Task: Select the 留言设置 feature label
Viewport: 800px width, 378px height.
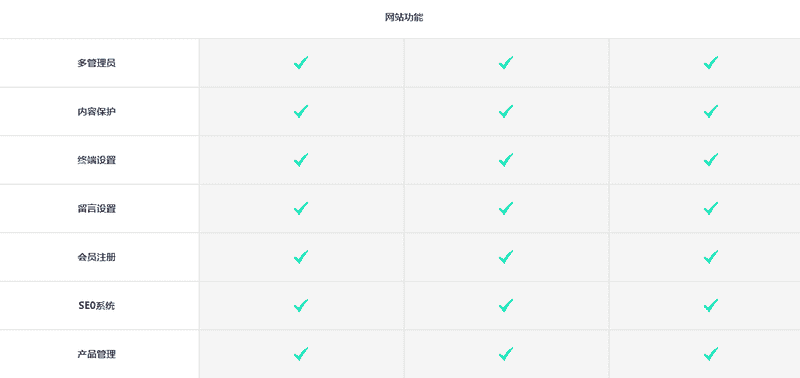Action: (96, 209)
